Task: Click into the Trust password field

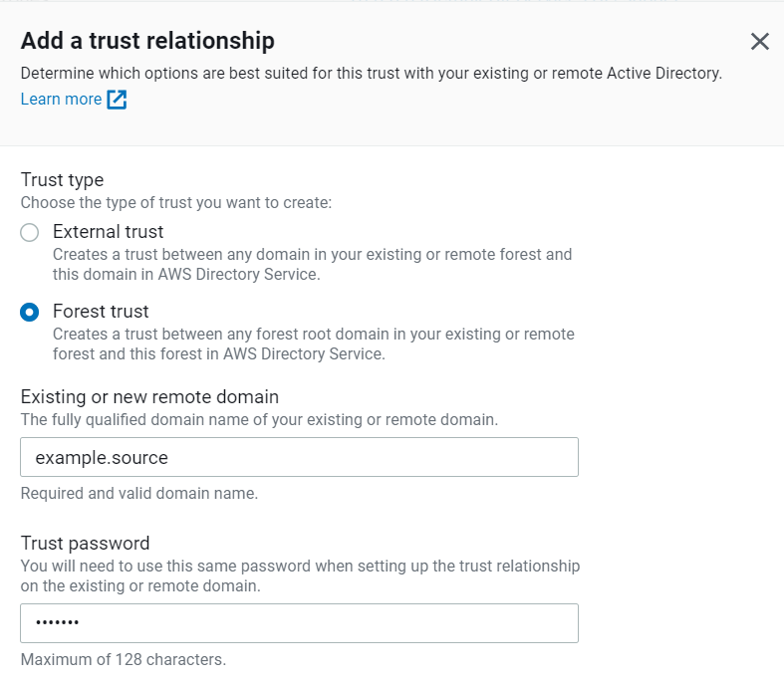Action: [x=299, y=624]
